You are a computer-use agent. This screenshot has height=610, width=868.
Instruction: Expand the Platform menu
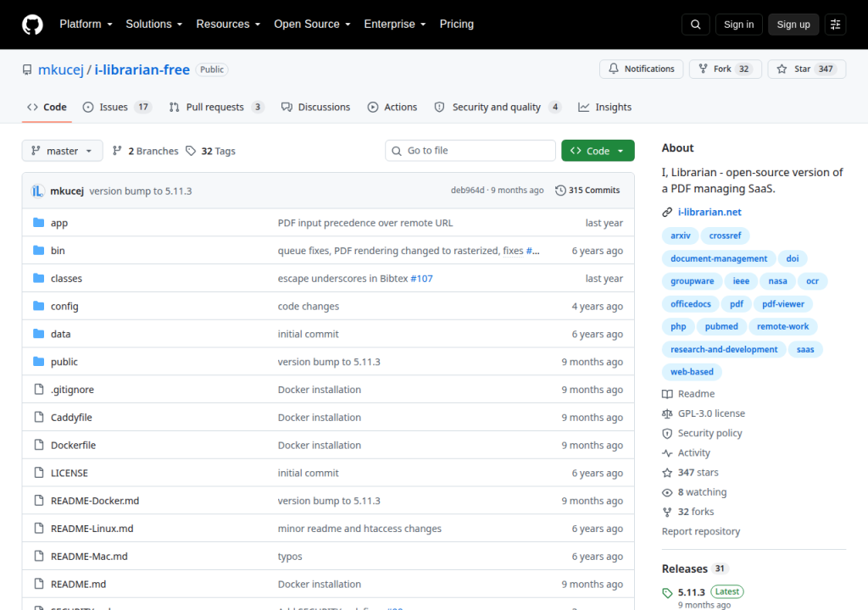click(86, 25)
